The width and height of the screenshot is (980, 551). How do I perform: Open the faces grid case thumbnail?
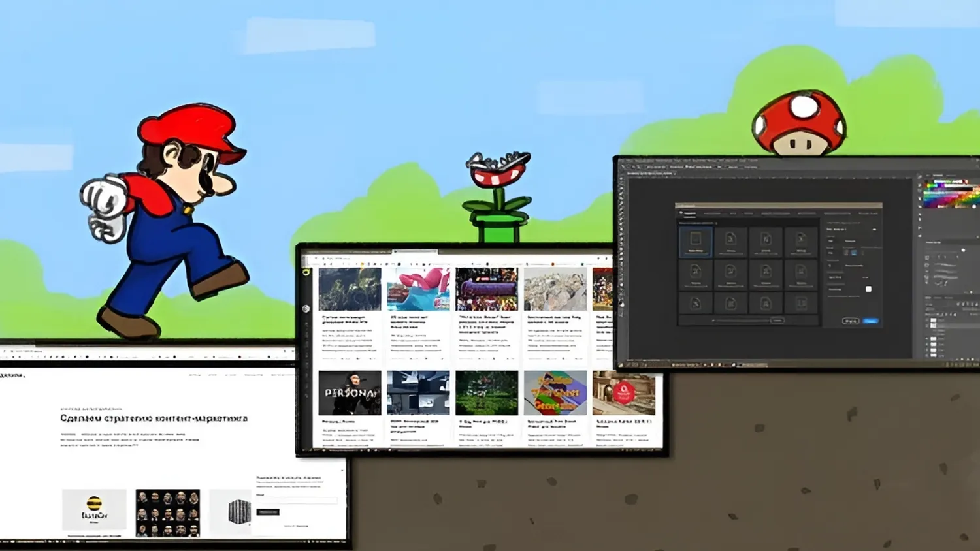click(168, 513)
